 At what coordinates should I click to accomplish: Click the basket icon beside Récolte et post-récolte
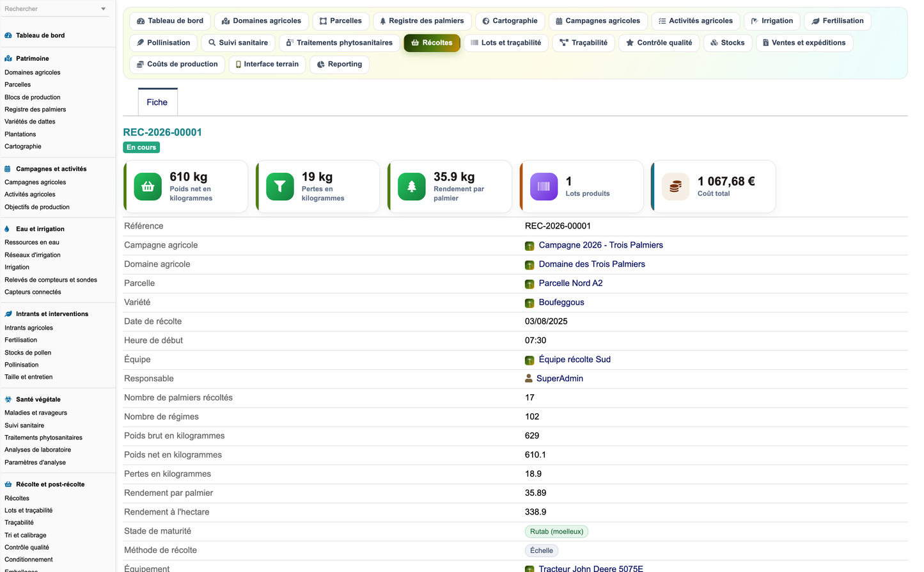[x=8, y=484]
